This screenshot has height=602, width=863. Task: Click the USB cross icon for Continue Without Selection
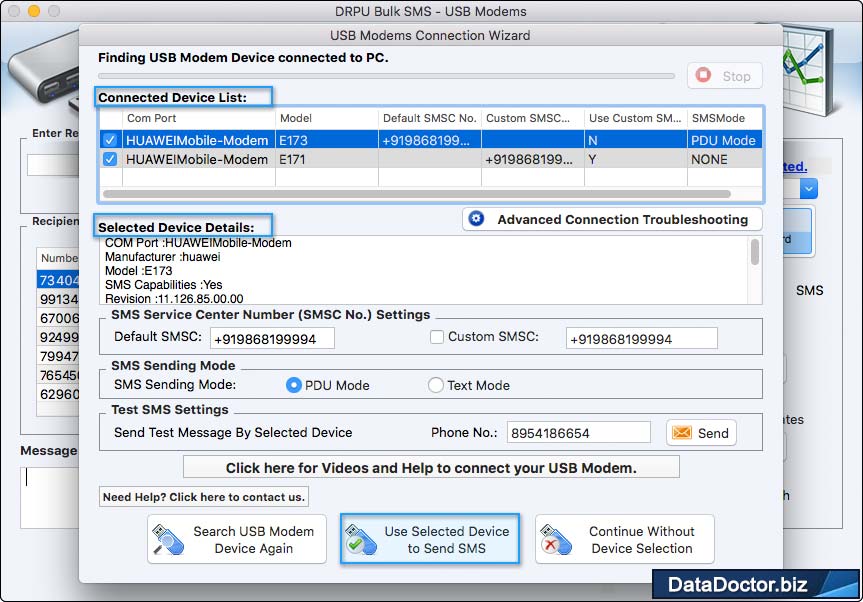(556, 539)
